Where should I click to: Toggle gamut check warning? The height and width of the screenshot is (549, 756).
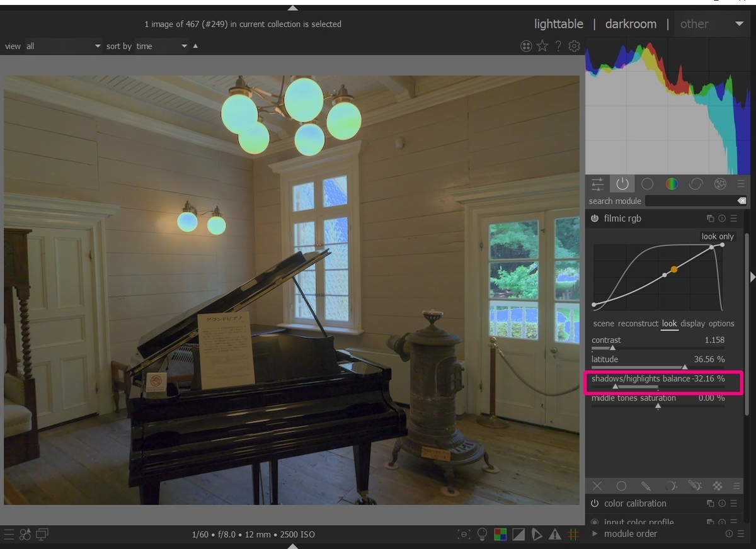[555, 535]
